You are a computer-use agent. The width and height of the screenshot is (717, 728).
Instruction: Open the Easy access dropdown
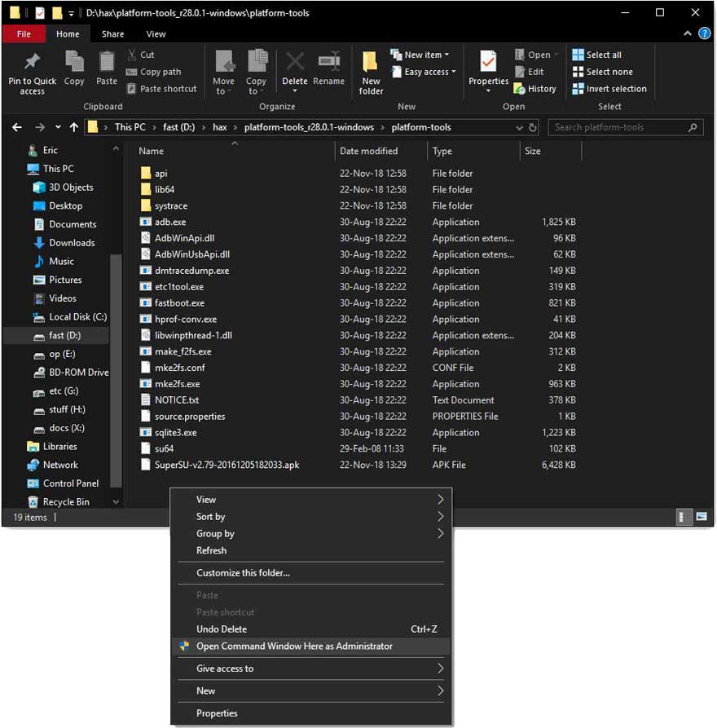pos(424,72)
